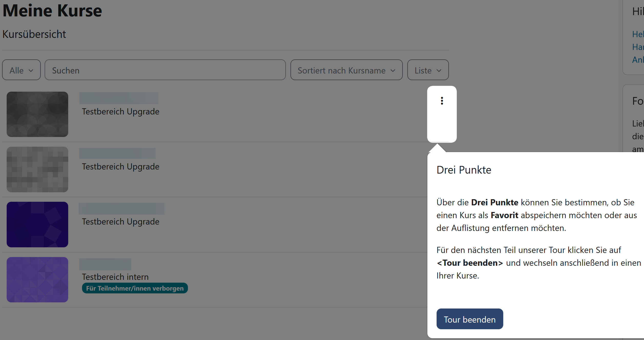Click into the Suchen search field
Image resolution: width=644 pixels, height=340 pixels.
[x=165, y=70]
